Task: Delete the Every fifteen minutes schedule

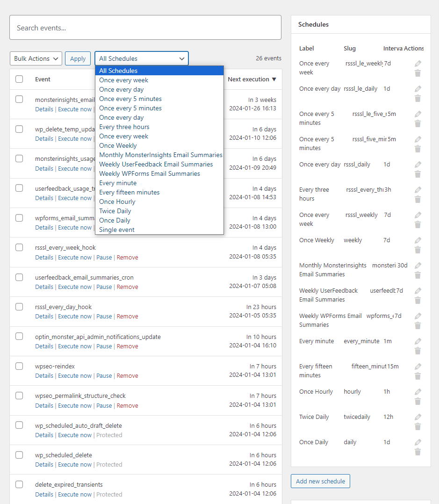Action: pos(418,376)
